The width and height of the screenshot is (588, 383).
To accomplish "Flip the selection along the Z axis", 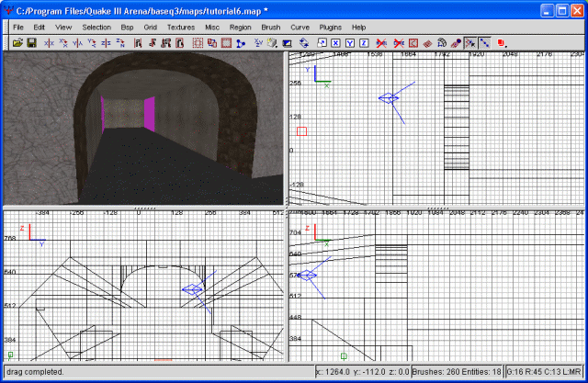I will (x=106, y=43).
